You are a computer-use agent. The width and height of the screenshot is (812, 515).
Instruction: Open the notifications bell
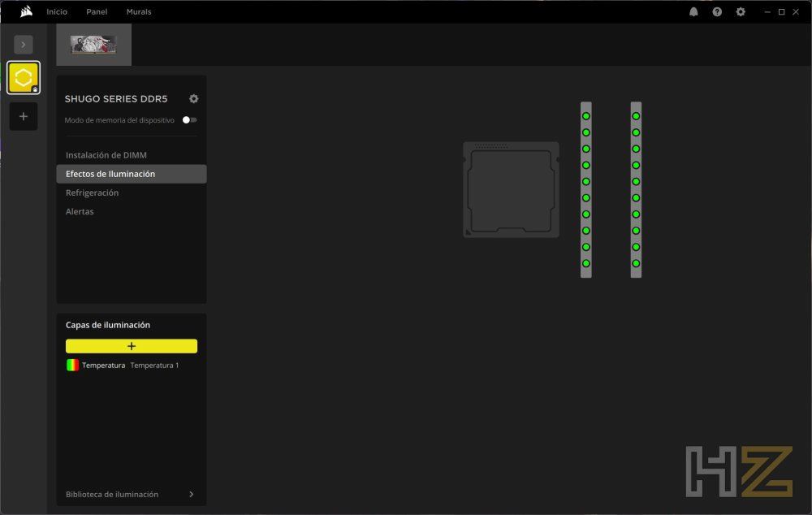(x=693, y=11)
